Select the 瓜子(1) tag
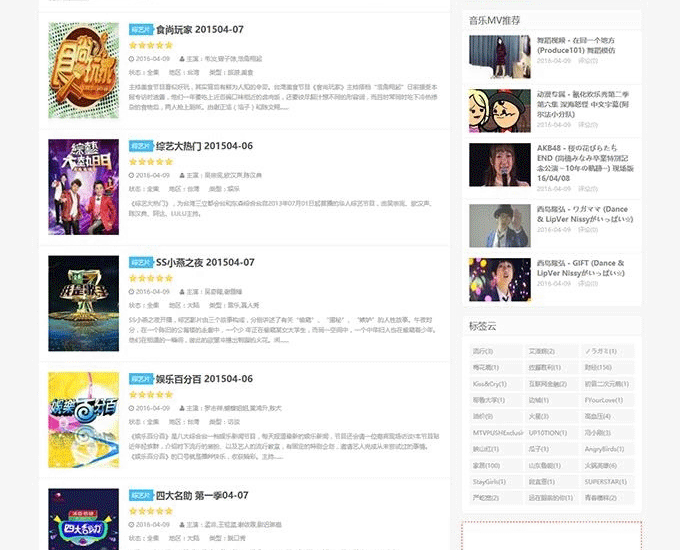 (x=551, y=449)
